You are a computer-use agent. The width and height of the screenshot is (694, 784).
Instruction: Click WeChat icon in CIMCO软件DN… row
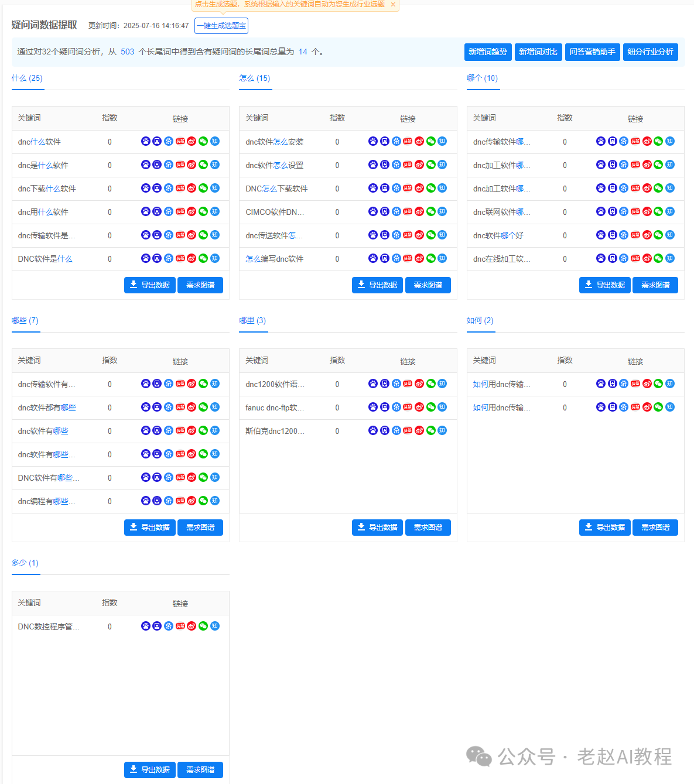pos(431,211)
